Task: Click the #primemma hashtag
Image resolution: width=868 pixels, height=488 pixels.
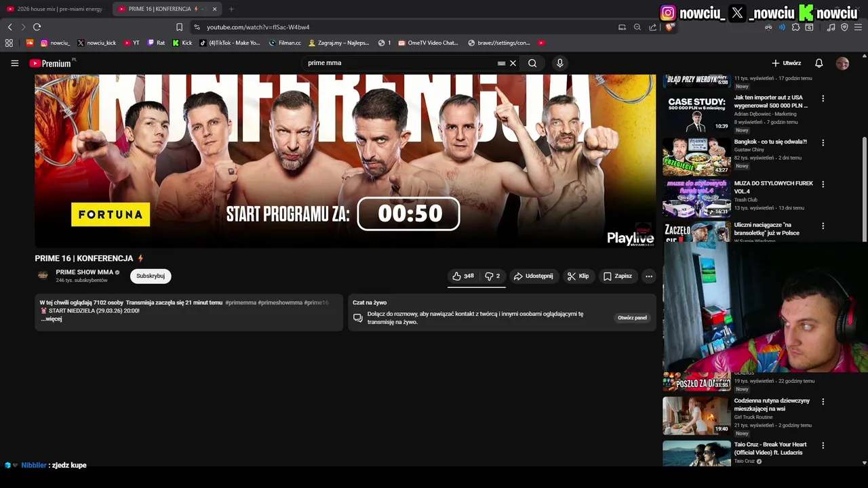Action: (241, 302)
